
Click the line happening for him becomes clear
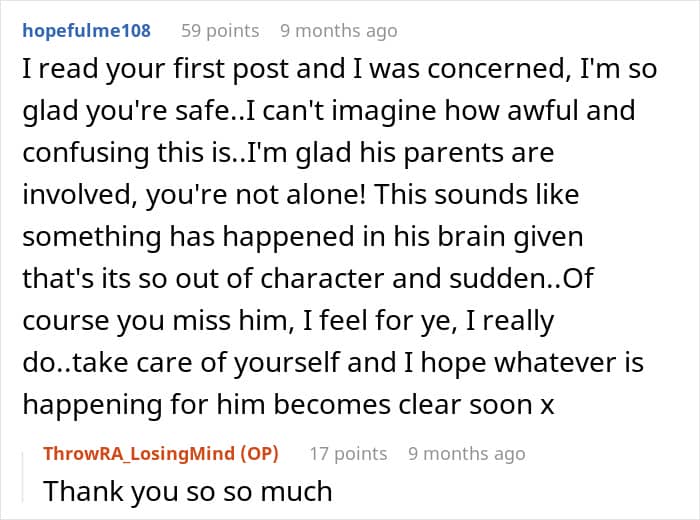click(x=288, y=404)
